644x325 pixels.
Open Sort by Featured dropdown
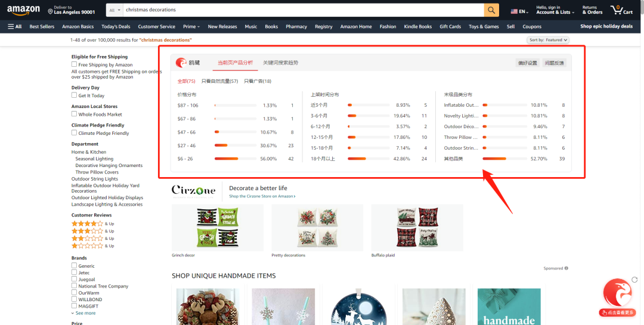click(548, 40)
